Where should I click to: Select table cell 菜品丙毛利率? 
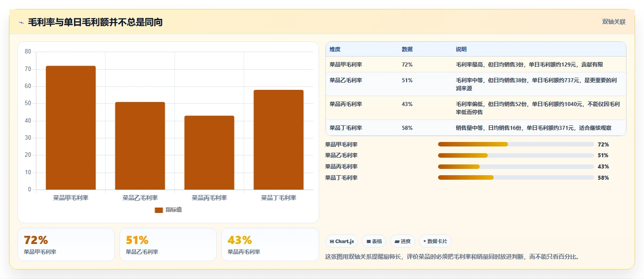pyautogui.click(x=346, y=104)
